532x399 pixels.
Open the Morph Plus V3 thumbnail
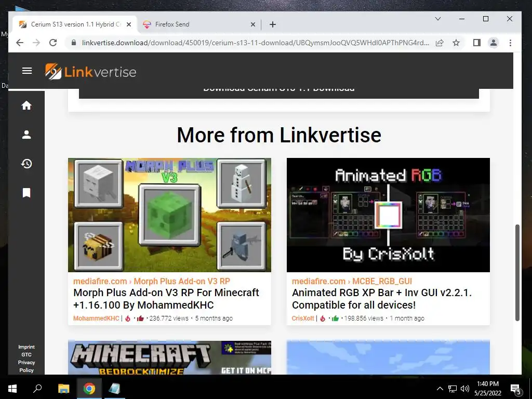pyautogui.click(x=170, y=215)
